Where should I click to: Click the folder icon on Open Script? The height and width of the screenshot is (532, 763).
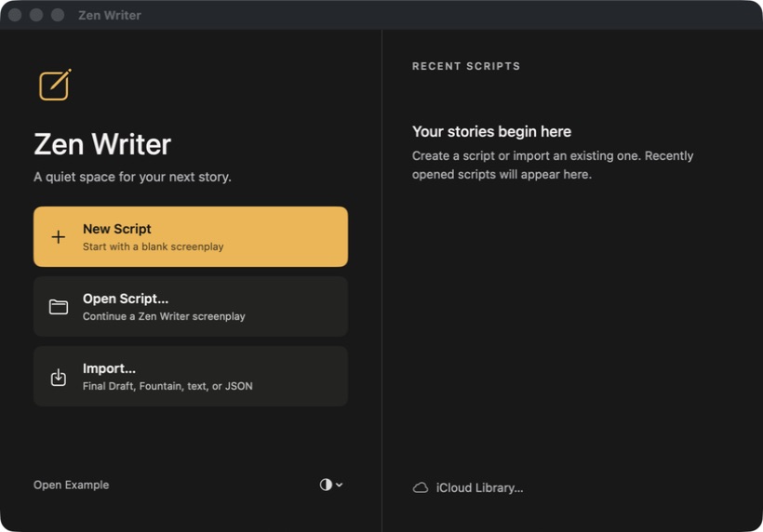pos(59,307)
